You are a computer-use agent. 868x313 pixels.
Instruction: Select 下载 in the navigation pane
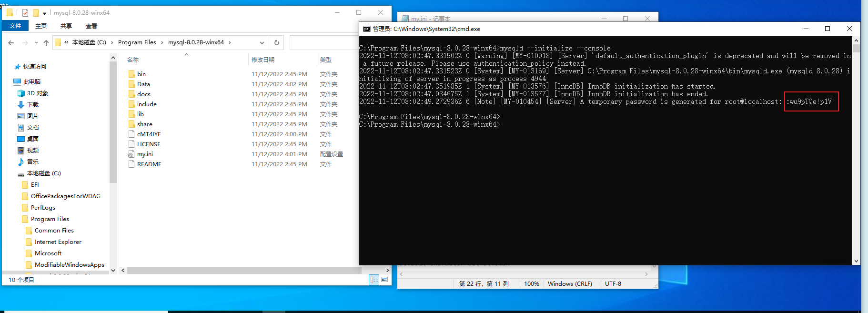pos(33,105)
